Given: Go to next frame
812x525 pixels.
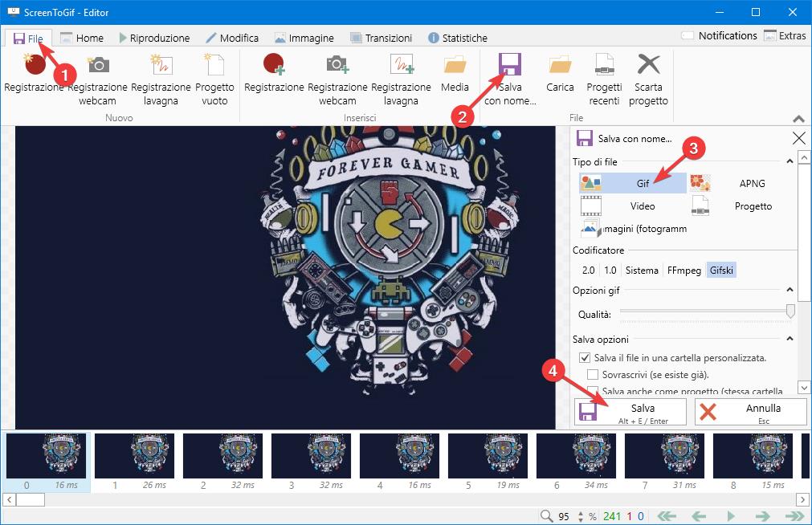Looking at the screenshot, I should tap(762, 515).
